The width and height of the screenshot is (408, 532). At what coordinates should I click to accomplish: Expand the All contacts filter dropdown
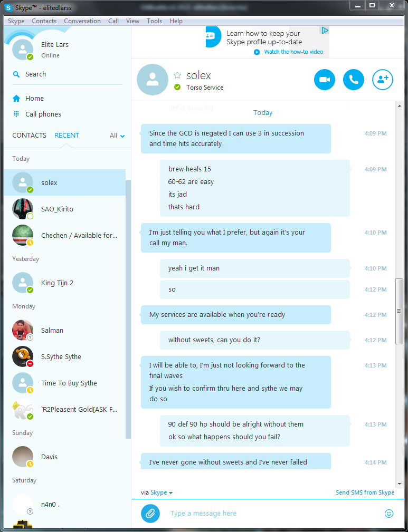(x=117, y=136)
